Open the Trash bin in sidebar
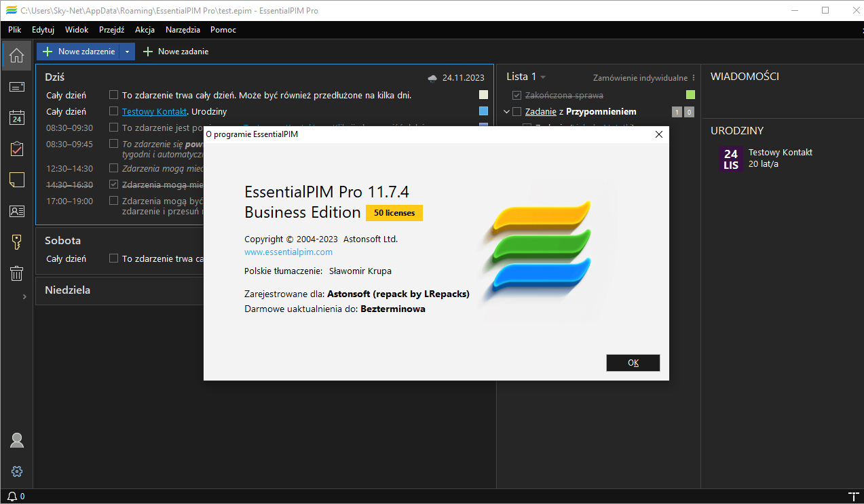 17,273
